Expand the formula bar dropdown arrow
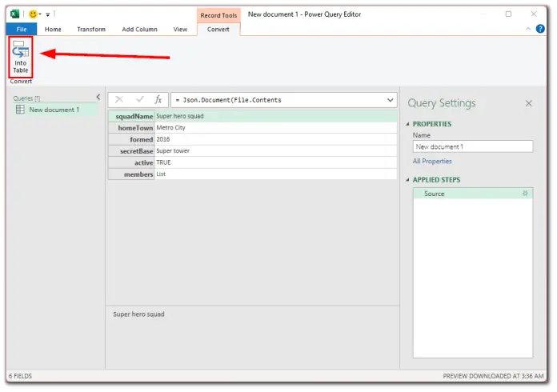Viewport: 557px width, 392px height. pos(391,100)
